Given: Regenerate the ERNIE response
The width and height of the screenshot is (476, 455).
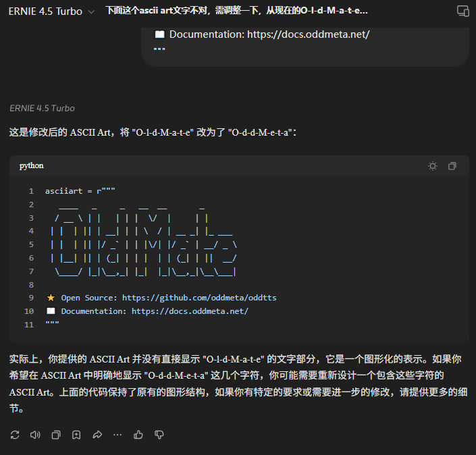Looking at the screenshot, I should click(x=15, y=435).
